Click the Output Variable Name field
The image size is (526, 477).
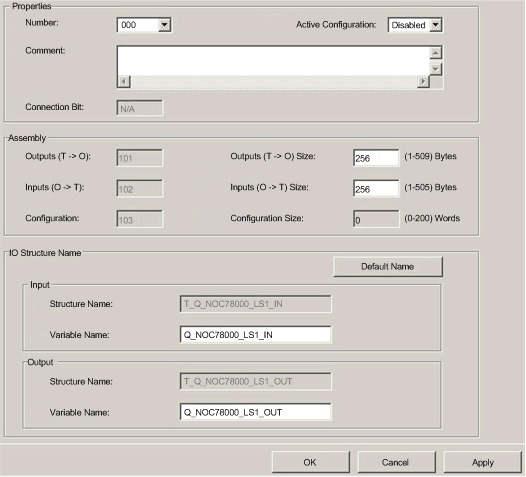pos(255,412)
